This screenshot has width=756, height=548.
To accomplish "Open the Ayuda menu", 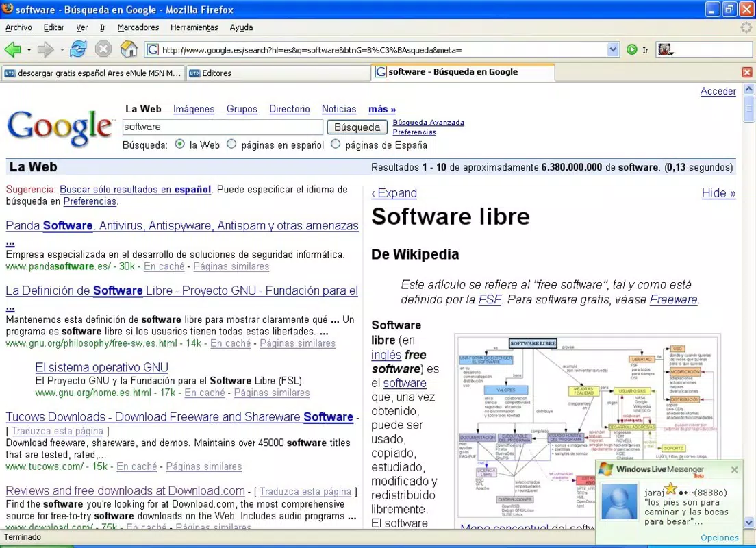I will pos(241,27).
